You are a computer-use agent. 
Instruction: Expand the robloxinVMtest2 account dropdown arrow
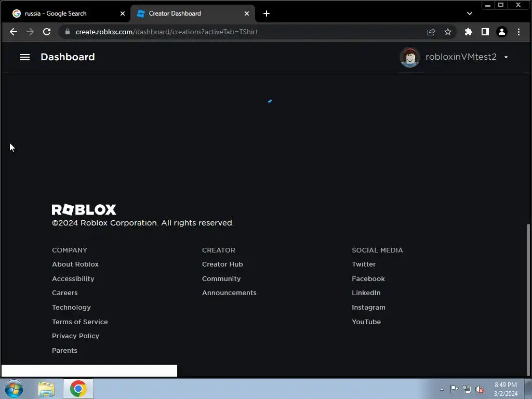pos(506,57)
